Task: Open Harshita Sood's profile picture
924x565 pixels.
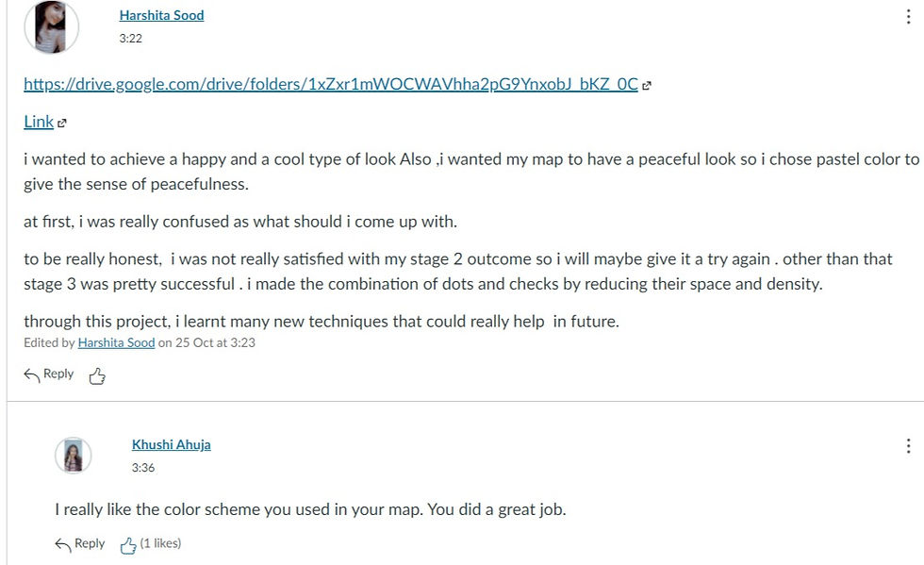Action: pyautogui.click(x=50, y=26)
